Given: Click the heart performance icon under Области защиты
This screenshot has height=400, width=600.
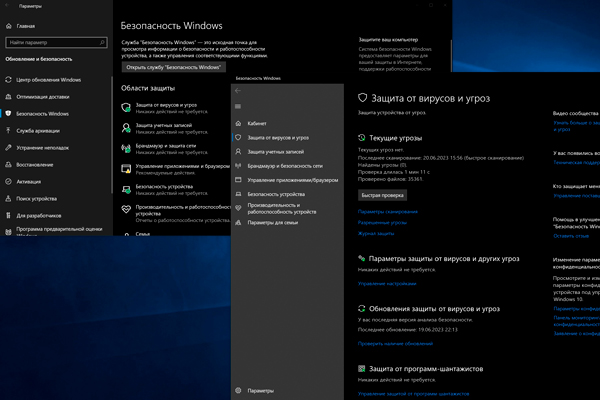Looking at the screenshot, I should tap(126, 209).
